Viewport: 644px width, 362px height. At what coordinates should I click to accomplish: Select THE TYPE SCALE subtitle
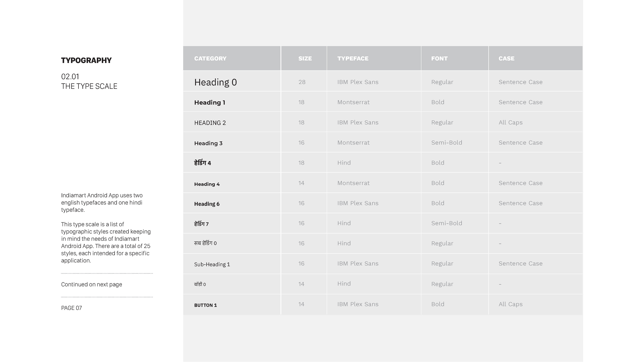pos(89,86)
